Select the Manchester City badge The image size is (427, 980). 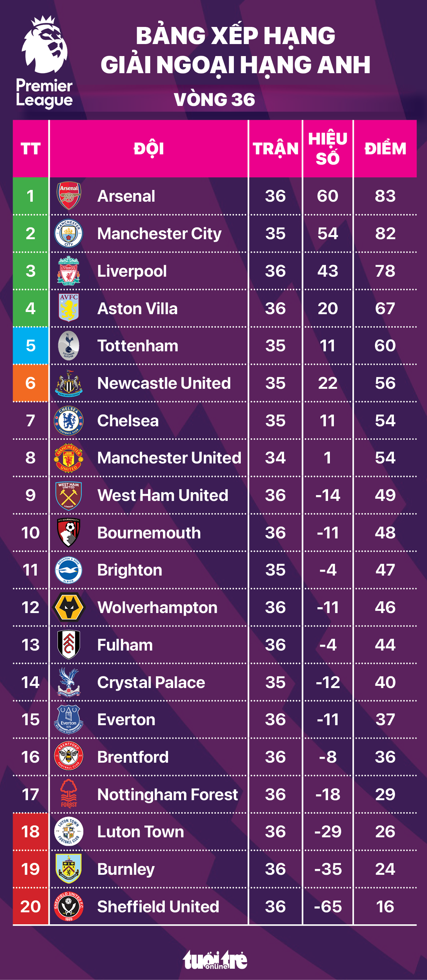point(68,233)
